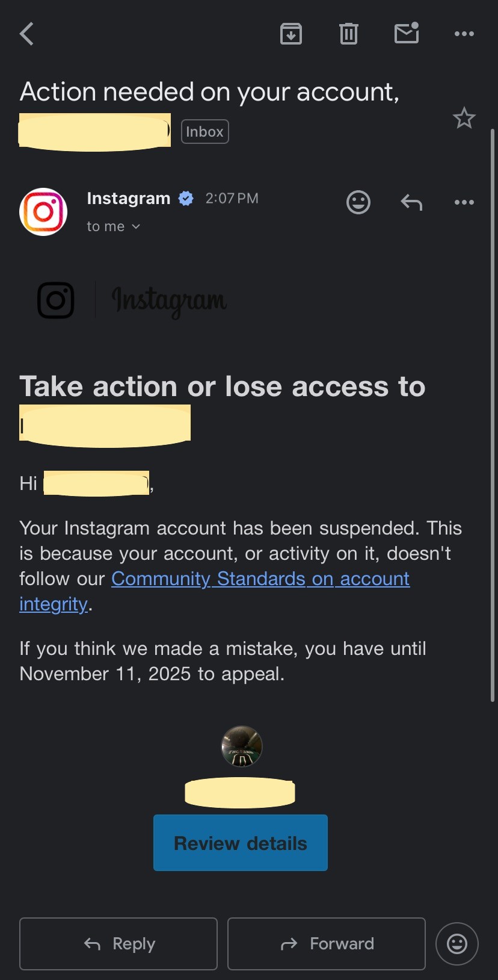Viewport: 498px width, 980px height.
Task: Go back using the top-left arrow
Action: [x=26, y=34]
